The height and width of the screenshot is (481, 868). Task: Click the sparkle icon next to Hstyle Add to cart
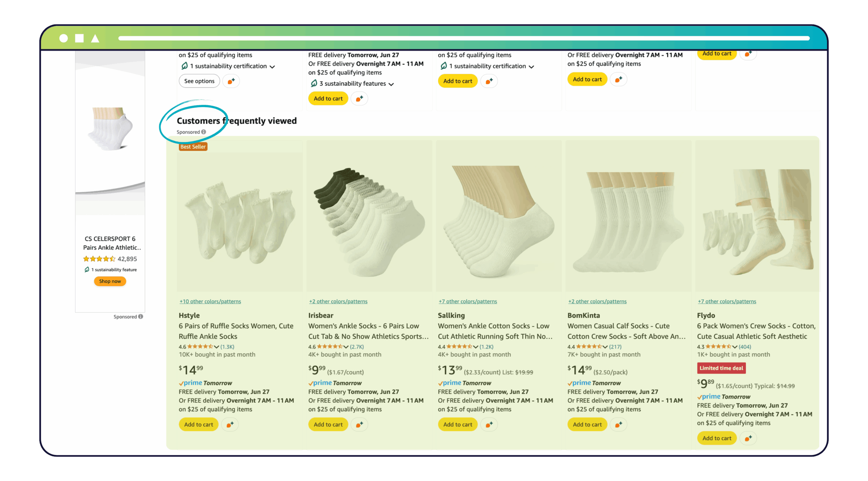[230, 424]
